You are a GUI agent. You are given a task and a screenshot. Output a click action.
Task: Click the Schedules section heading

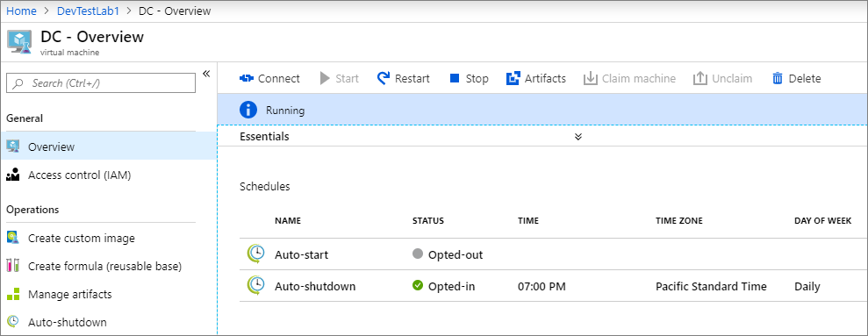(x=264, y=187)
